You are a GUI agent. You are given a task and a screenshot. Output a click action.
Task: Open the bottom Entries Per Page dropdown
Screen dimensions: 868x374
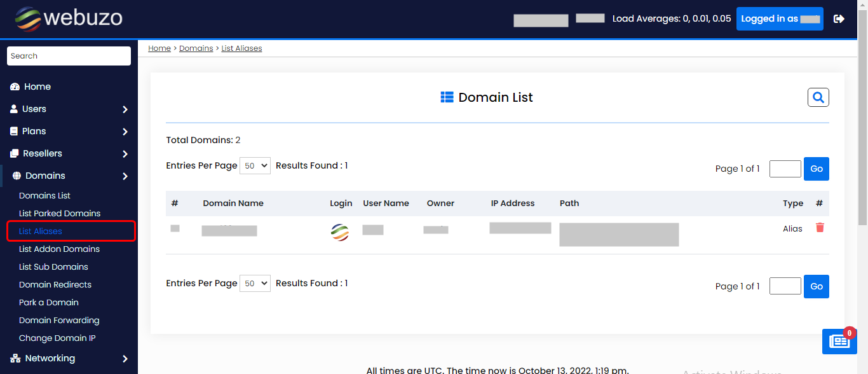[255, 283]
